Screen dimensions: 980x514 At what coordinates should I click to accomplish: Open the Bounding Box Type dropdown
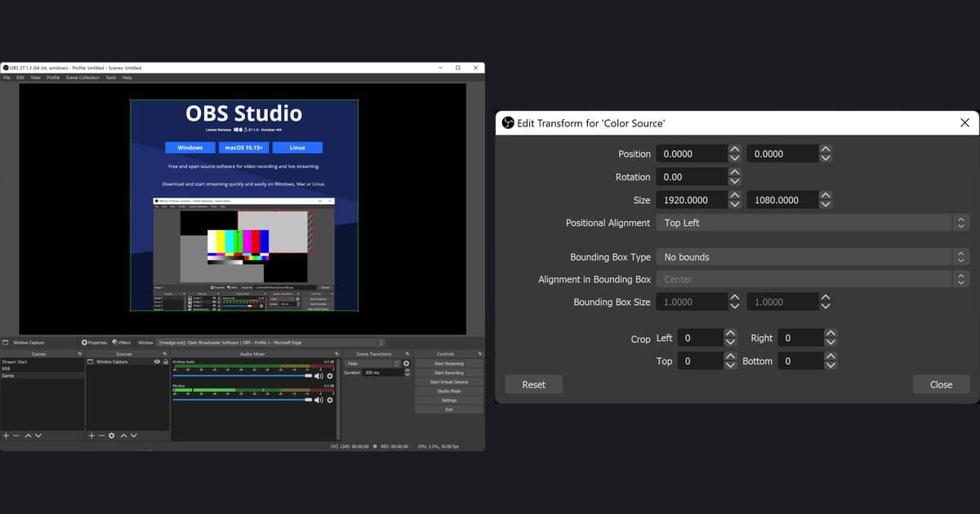click(x=813, y=257)
